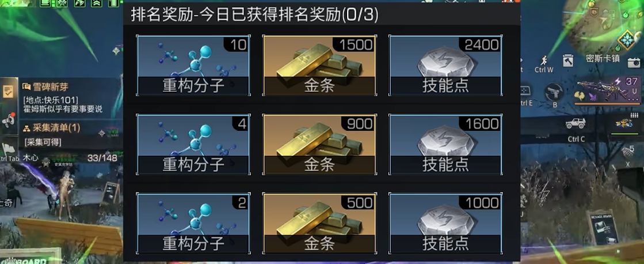644x264 pixels.
Task: Select the 2400 技能点 reward tile
Action: (x=445, y=65)
